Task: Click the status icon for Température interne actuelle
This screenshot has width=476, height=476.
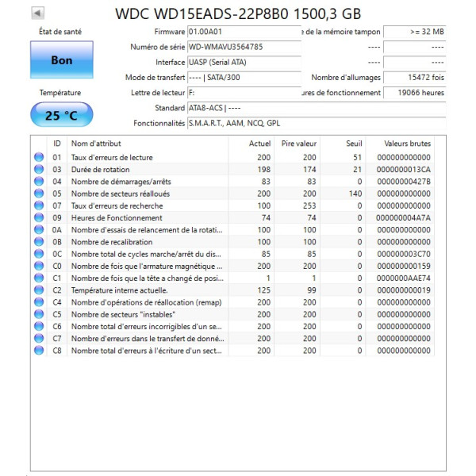Action: pyautogui.click(x=39, y=290)
